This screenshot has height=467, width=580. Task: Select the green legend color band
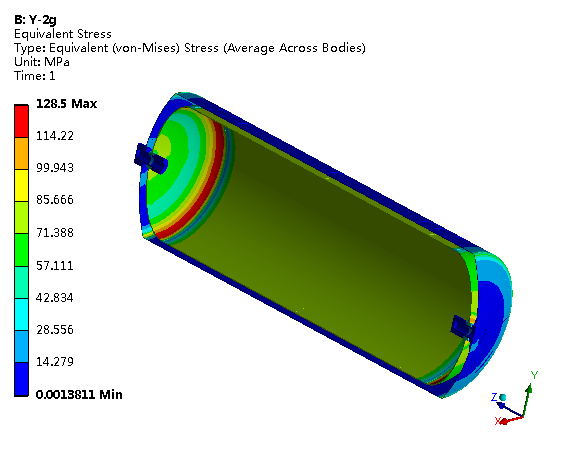21,250
